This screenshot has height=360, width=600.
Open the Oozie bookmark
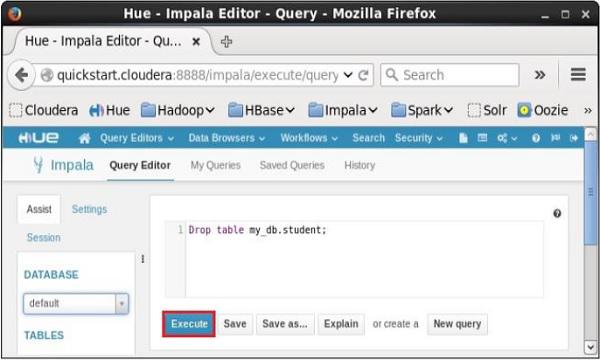pos(543,110)
